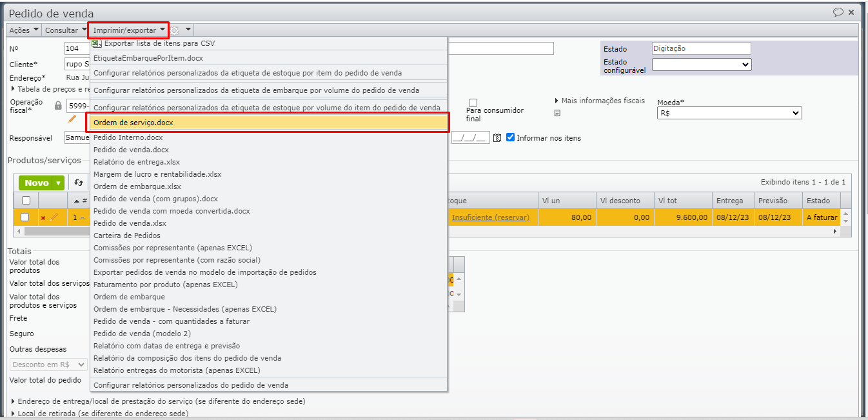Expand Endereço de entrega/local de prestação section

point(159,401)
